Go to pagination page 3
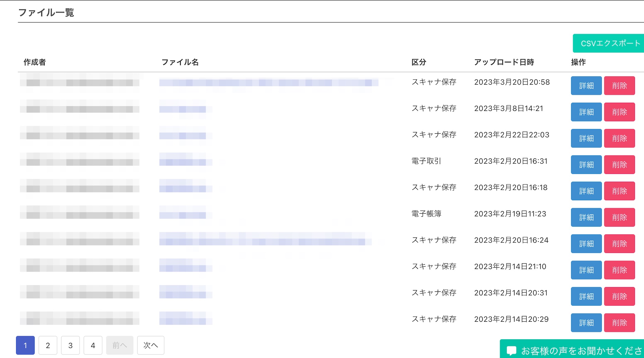This screenshot has height=358, width=644. coord(70,345)
